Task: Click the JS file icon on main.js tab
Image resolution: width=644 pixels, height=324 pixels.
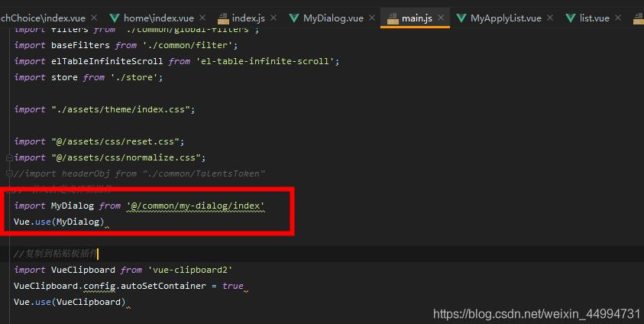Action: tap(391, 18)
